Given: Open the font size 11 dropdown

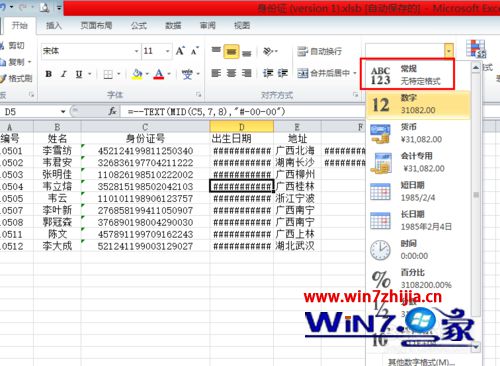Looking at the screenshot, I should pyautogui.click(x=168, y=51).
